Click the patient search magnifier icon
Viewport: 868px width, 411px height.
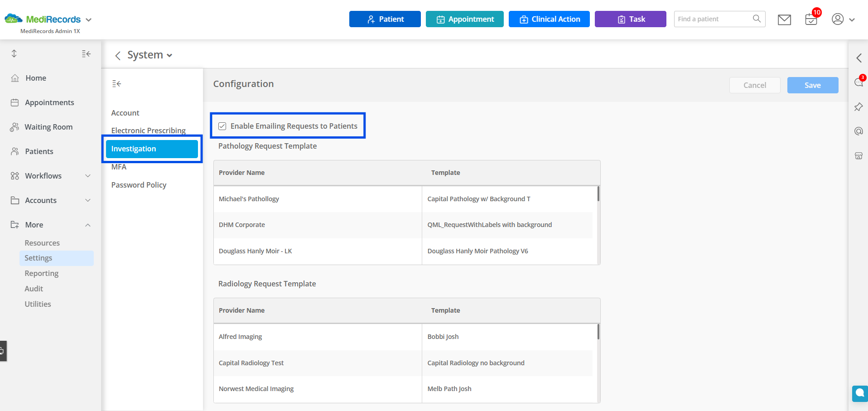tap(757, 19)
